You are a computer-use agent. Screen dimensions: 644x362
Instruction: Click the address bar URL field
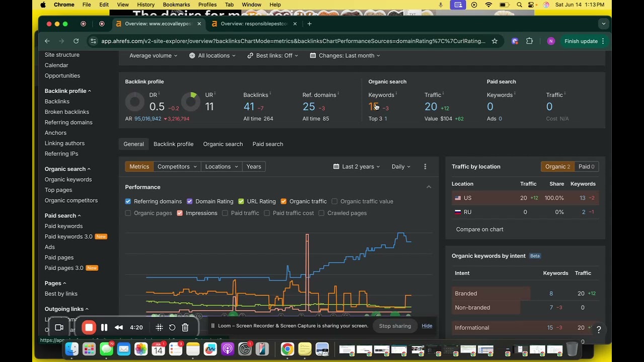pos(293,41)
